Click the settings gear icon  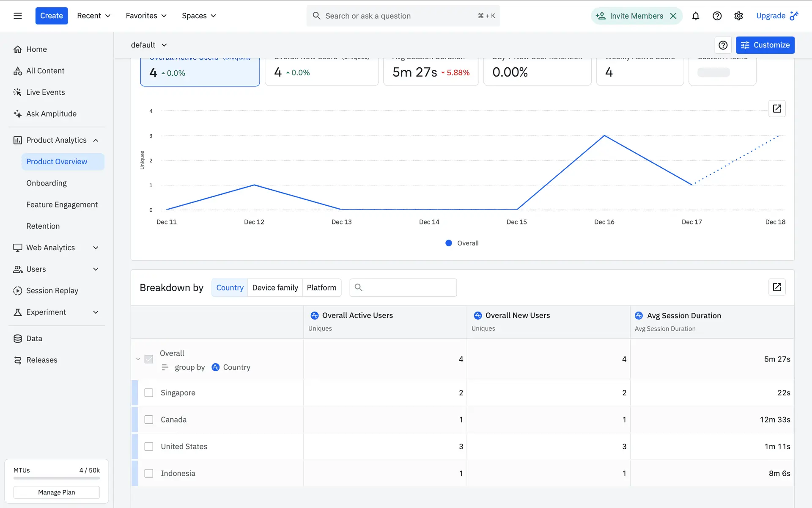[738, 16]
